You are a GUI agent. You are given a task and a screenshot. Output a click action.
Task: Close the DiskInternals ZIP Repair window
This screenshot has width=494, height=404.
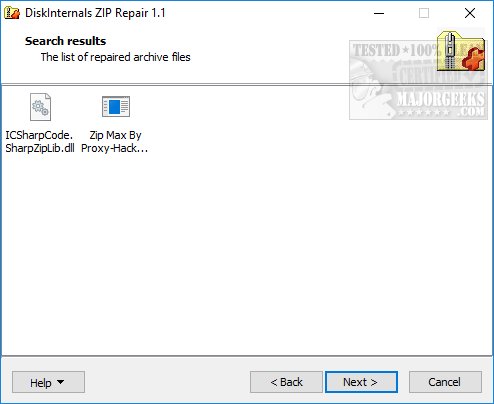pos(470,13)
